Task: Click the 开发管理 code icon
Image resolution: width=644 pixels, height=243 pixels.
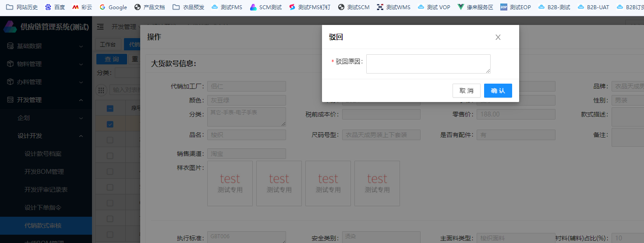Action: pos(10,100)
